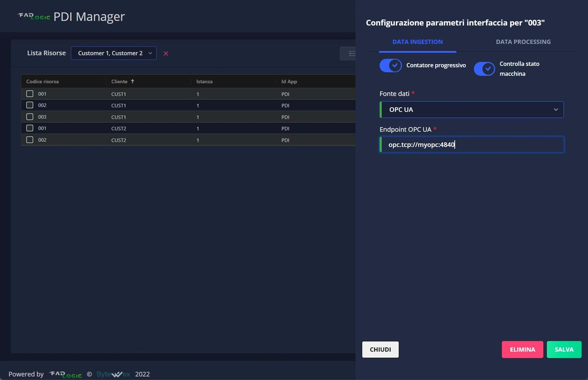This screenshot has width=588, height=380.
Task: Click the FarLogic logo in the header
Action: [34, 17]
